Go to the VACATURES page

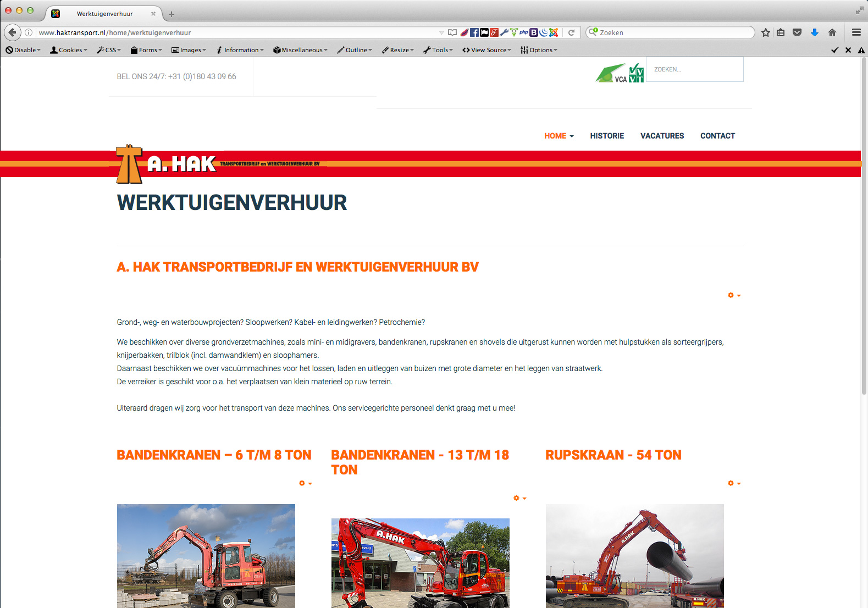click(662, 136)
